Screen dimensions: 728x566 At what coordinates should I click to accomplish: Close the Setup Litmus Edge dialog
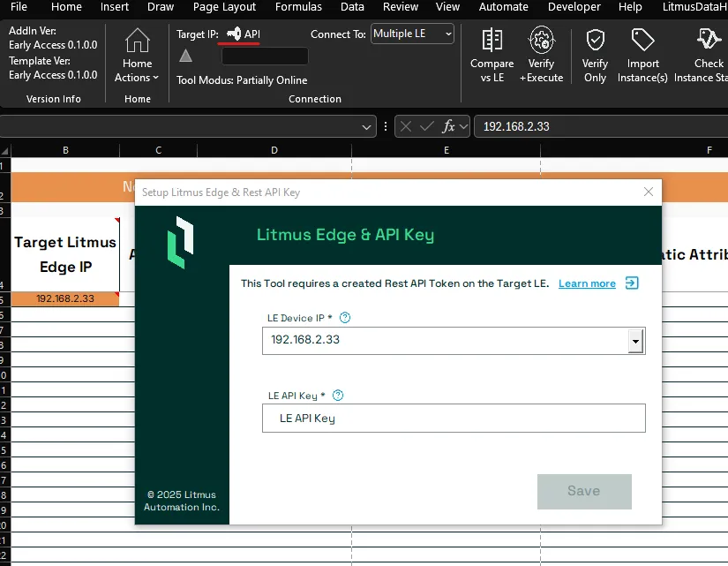649,192
